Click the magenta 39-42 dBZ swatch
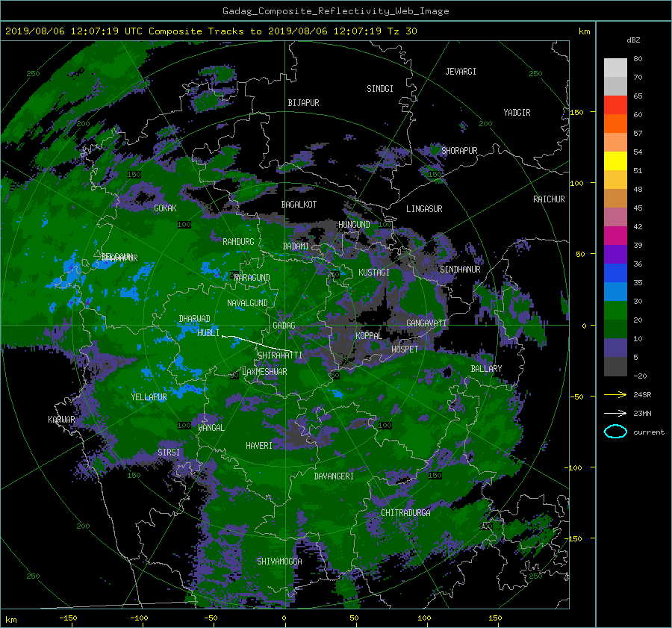 tap(615, 235)
